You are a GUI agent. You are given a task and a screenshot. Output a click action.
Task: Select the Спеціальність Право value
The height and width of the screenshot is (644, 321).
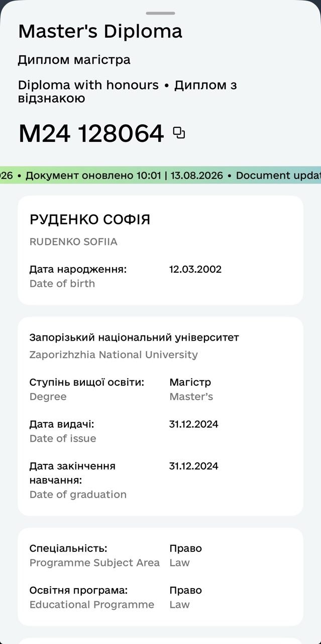(x=185, y=548)
